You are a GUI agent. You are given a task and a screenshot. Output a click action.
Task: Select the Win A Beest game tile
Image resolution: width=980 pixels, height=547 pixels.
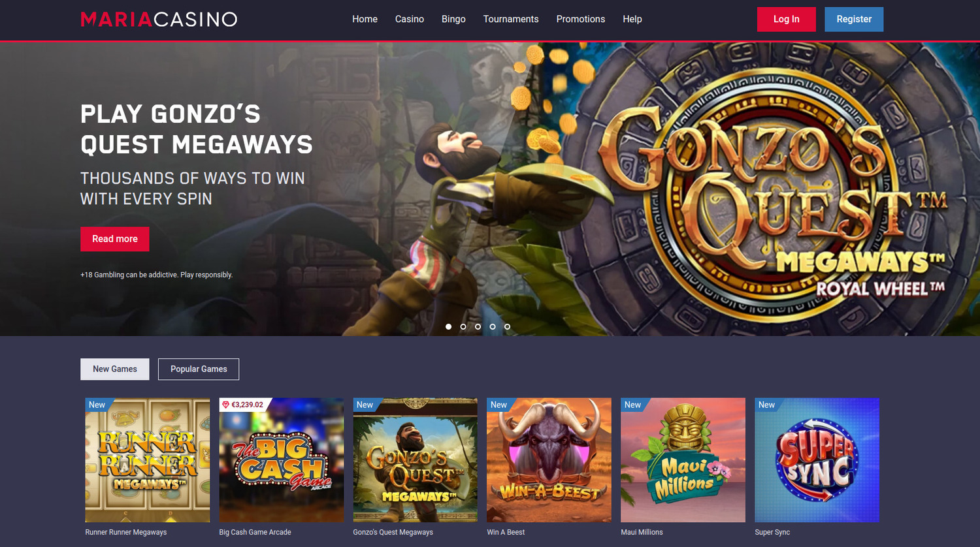pyautogui.click(x=549, y=460)
